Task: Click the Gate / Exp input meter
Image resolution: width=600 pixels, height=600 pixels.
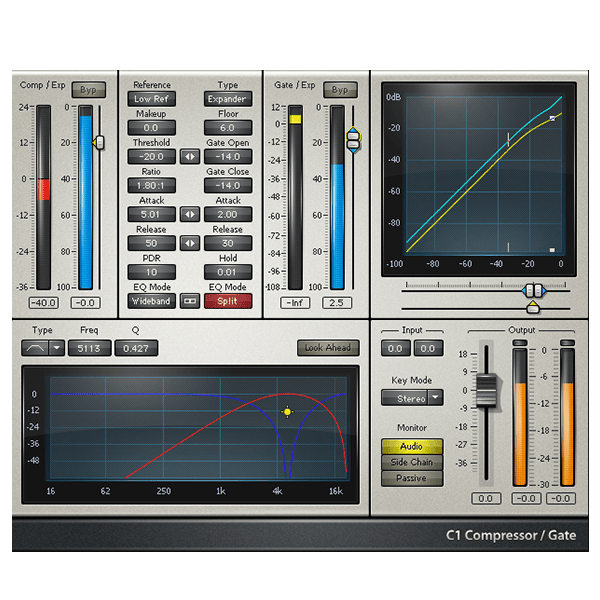Action: click(295, 197)
